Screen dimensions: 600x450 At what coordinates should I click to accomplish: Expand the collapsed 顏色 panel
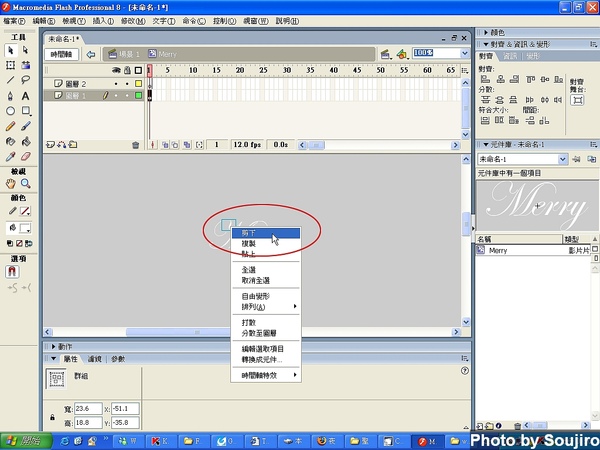tap(494, 32)
